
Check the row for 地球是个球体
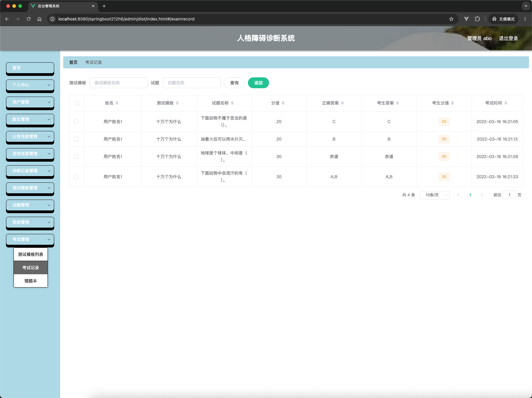pos(76,157)
